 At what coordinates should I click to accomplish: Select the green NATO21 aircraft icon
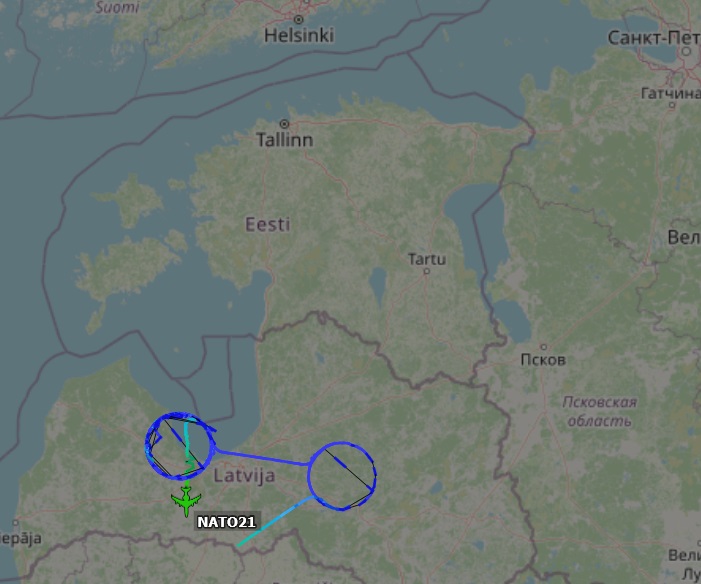pyautogui.click(x=186, y=501)
